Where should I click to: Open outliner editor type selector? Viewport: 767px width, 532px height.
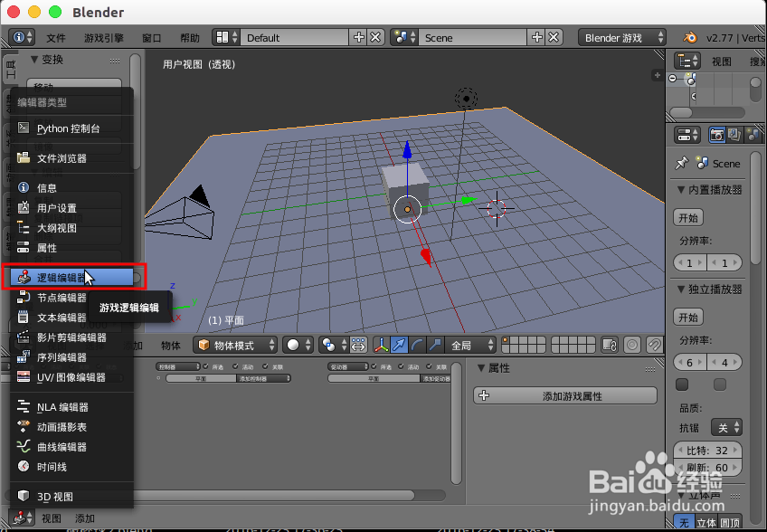(687, 62)
